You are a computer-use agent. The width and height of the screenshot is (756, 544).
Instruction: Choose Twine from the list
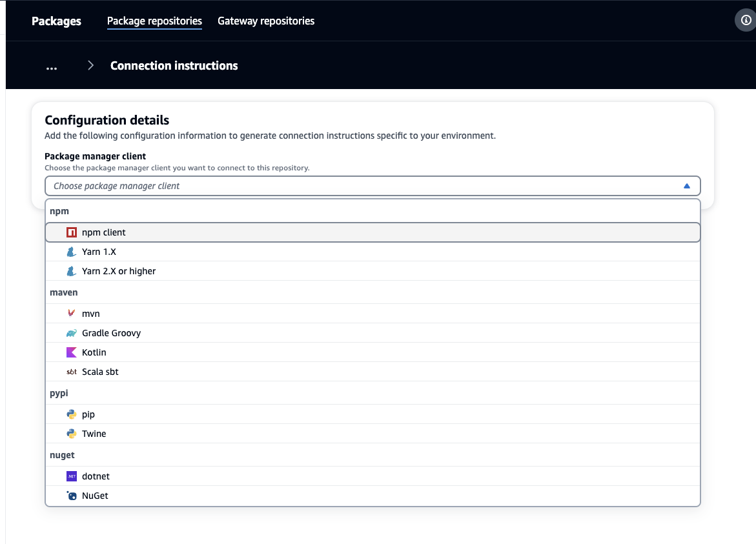[x=373, y=434]
